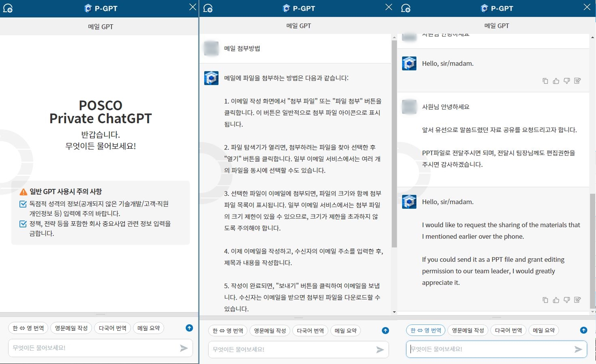596x364 pixels.
Task: Click scroll-down arrow in middle panel
Action: (394, 312)
